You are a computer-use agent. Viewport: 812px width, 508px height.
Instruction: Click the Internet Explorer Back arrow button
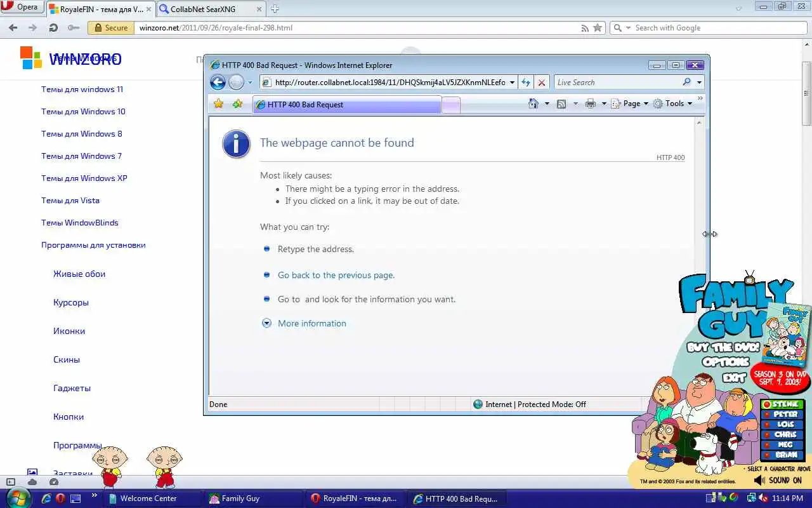218,83
